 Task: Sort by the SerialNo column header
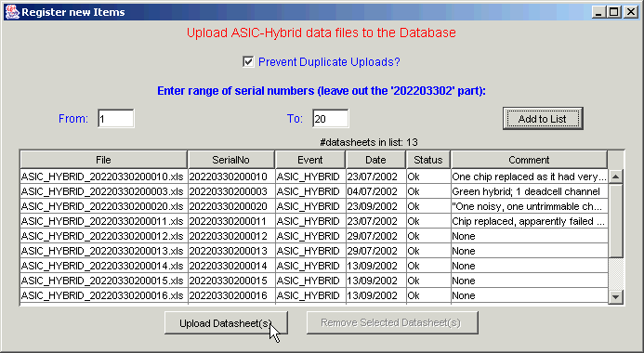point(231,160)
